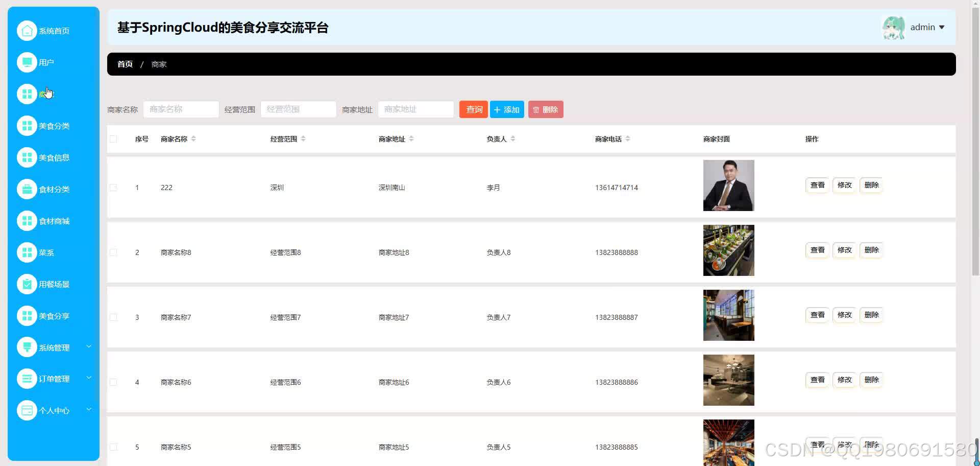Check the checkbox for row 1 (222)
Viewport: 980px width, 466px height.
pos(113,188)
